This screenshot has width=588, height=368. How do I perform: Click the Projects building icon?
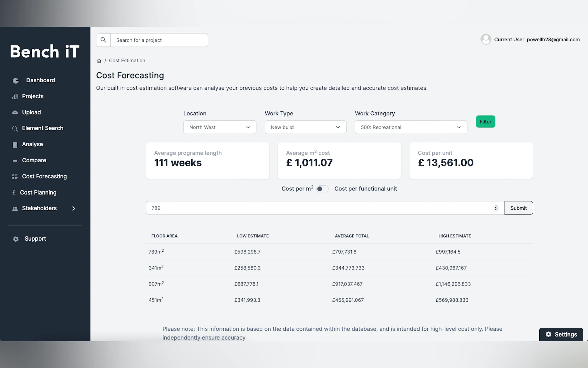click(x=15, y=97)
